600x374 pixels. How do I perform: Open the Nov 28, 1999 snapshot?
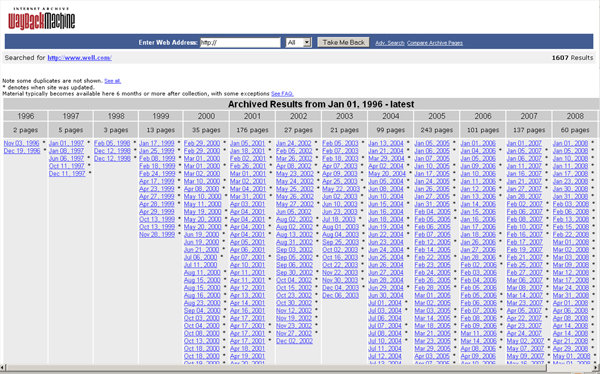click(x=157, y=235)
